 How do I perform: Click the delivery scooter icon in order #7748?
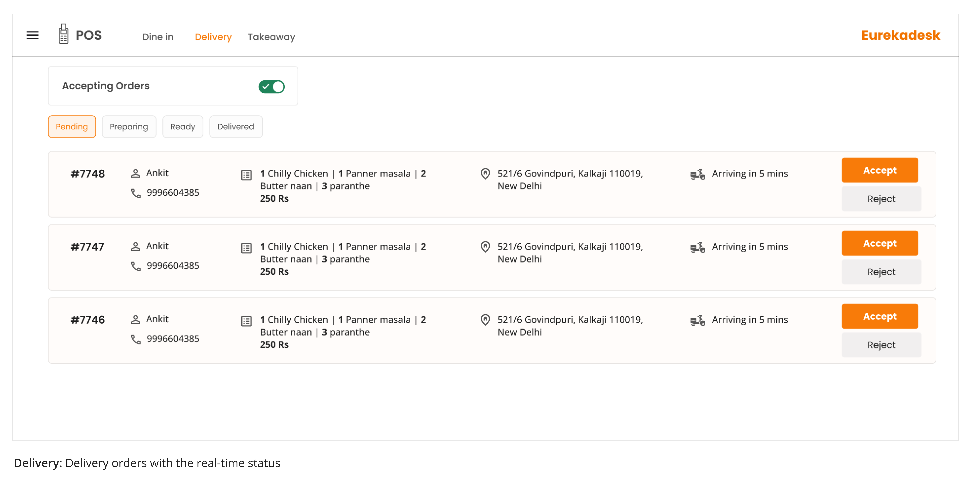(698, 174)
